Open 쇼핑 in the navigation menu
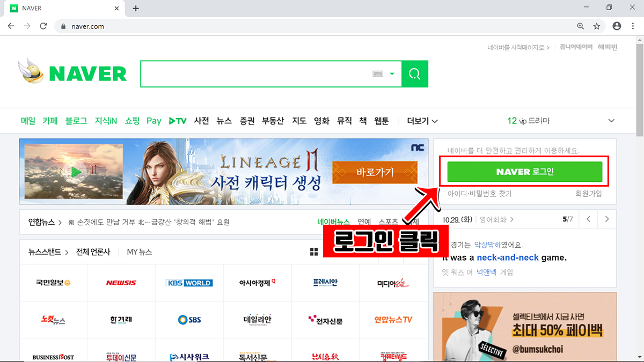This screenshot has height=362, width=644. (x=132, y=121)
